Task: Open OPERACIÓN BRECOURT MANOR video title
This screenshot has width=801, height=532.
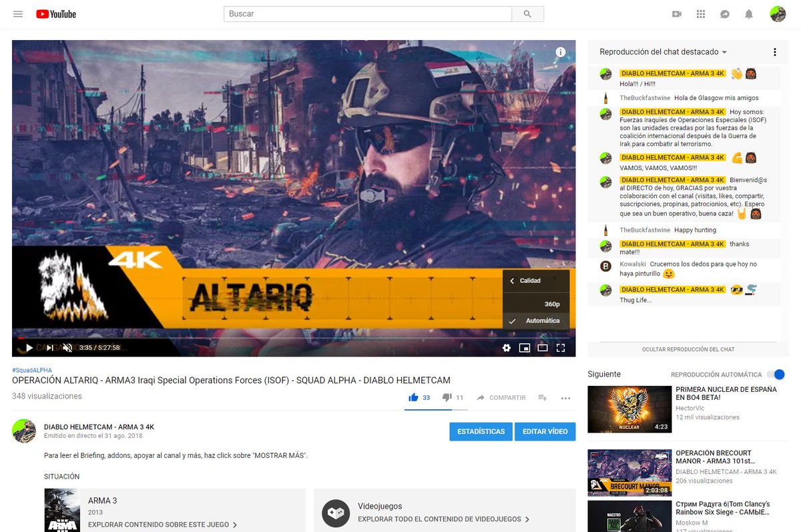Action: coord(714,457)
